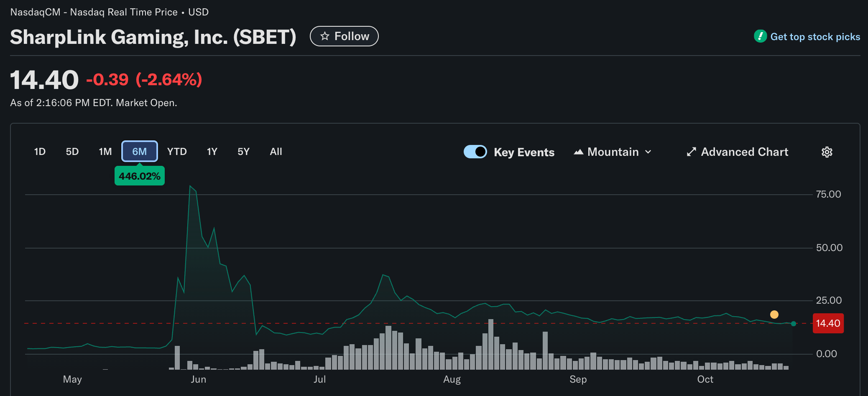Screen dimensions: 868x396
Task: Expand the Mountain chart type dropdown
Action: (613, 152)
